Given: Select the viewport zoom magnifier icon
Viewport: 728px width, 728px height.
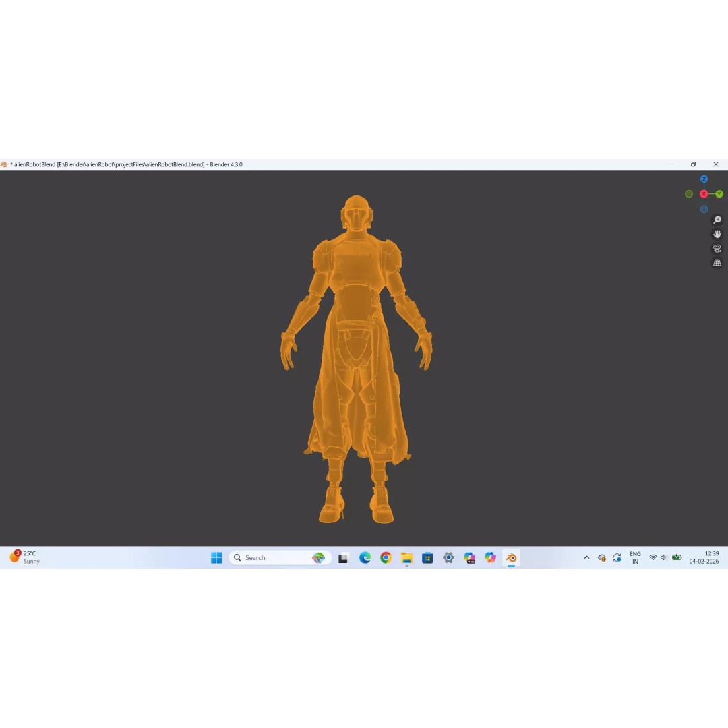Looking at the screenshot, I should pyautogui.click(x=717, y=220).
